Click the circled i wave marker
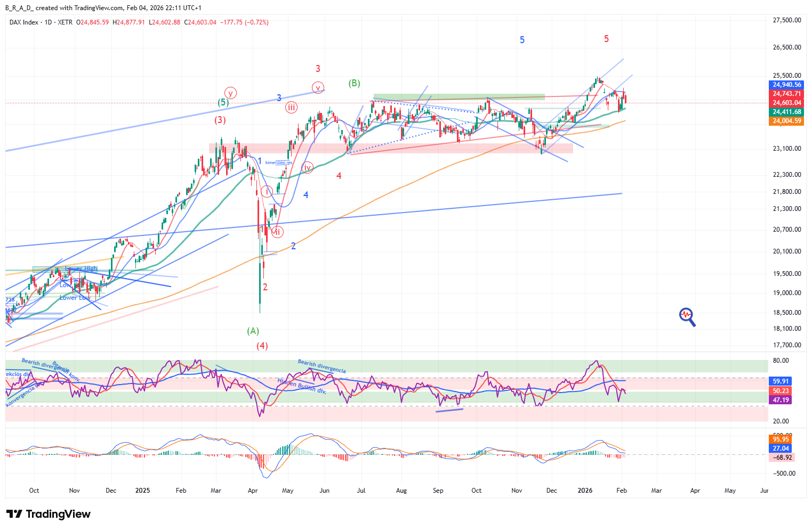Viewport: 812px width, 530px height. [267, 191]
